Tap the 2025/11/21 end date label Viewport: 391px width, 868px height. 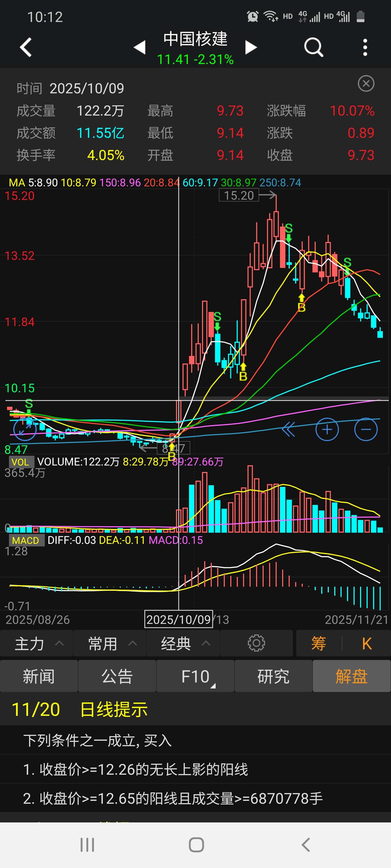[x=357, y=620]
